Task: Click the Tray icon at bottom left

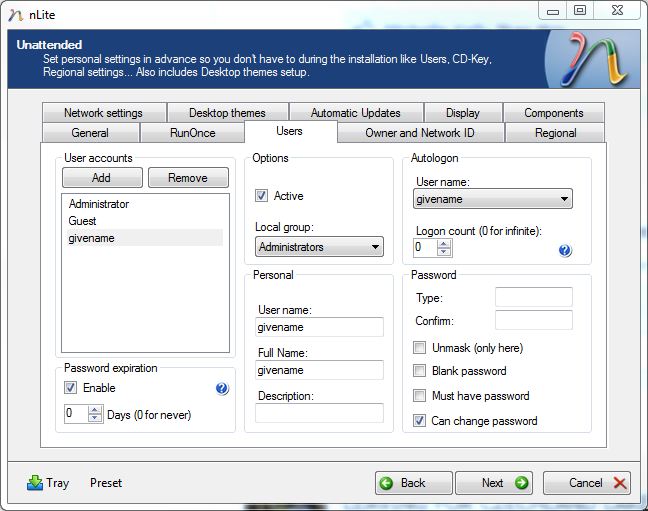Action: tap(35, 483)
